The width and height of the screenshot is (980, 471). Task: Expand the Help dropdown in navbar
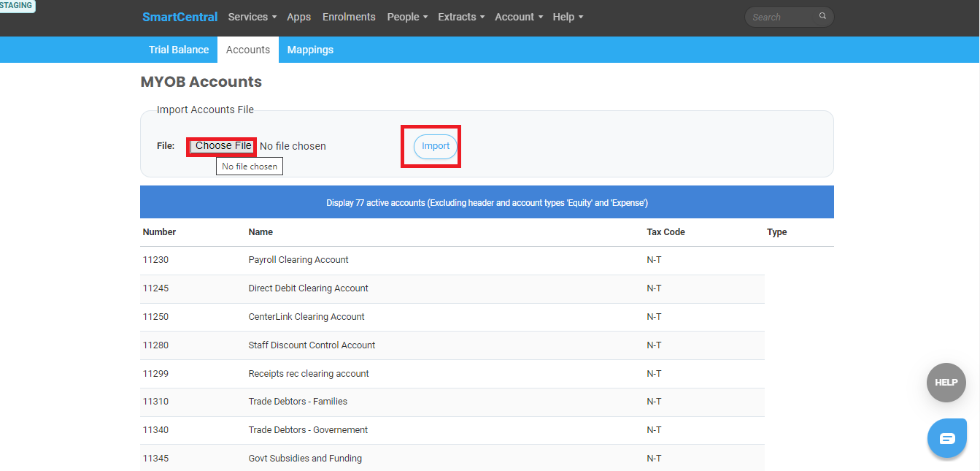point(568,17)
